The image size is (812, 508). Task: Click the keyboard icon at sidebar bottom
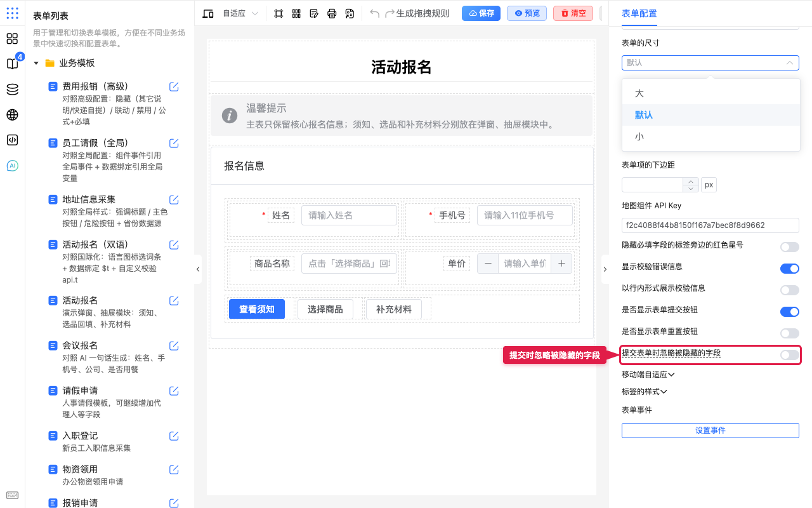click(x=12, y=495)
